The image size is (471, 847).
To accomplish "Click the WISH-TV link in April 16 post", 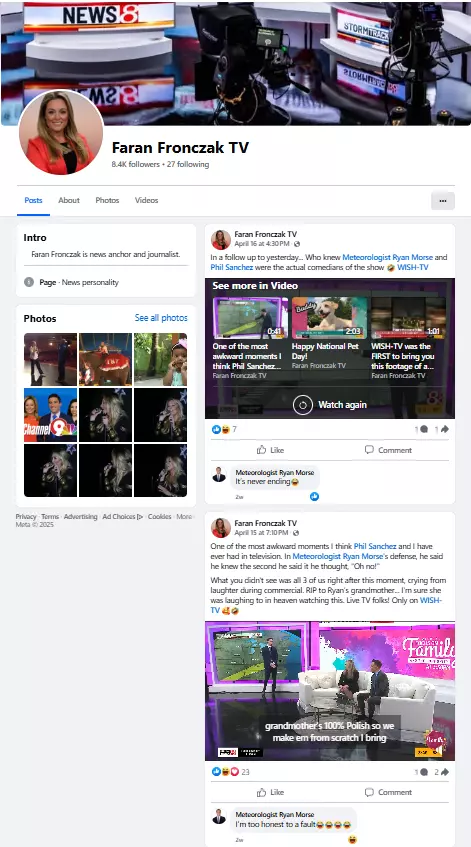I will tap(413, 267).
